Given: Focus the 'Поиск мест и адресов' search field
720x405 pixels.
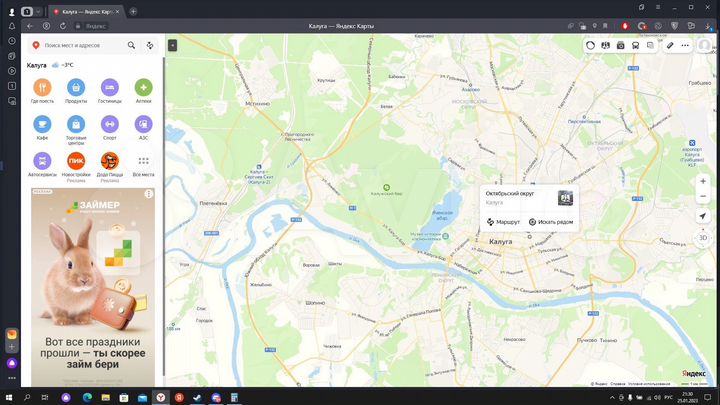Looking at the screenshot, I should tap(84, 45).
